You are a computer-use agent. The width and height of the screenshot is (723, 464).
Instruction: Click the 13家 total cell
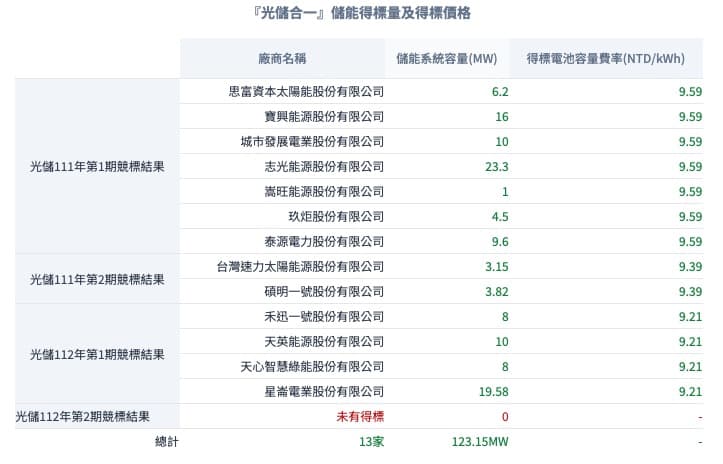372,441
